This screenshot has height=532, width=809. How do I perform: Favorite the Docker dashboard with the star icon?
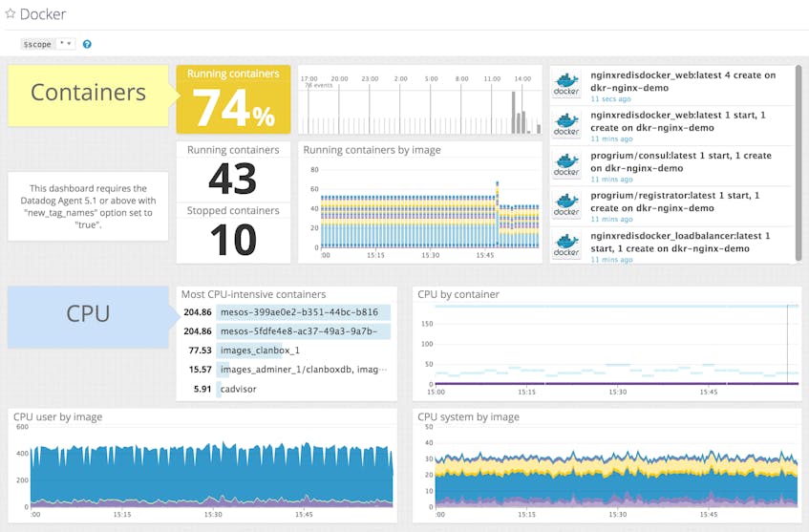[10, 13]
